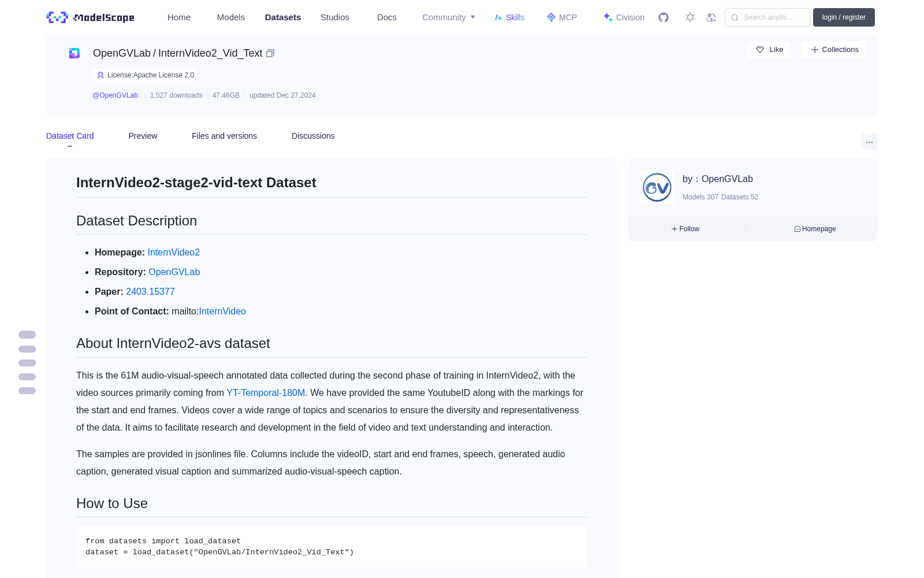Open the GitHub icon link
Image resolution: width=924 pixels, height=578 pixels.
[664, 17]
